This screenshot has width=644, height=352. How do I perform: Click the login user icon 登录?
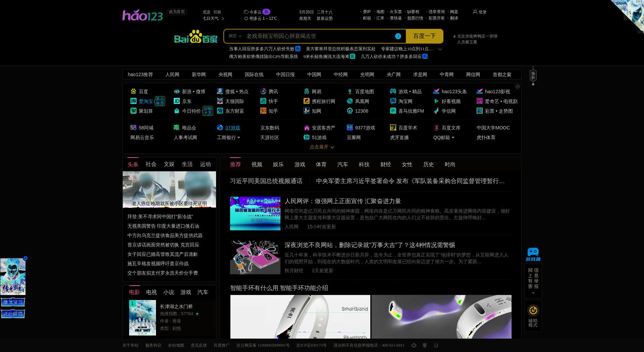pos(475,12)
